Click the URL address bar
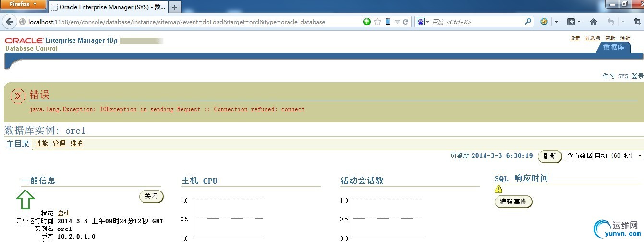This screenshot has width=644, height=242. pyautogui.click(x=192, y=22)
